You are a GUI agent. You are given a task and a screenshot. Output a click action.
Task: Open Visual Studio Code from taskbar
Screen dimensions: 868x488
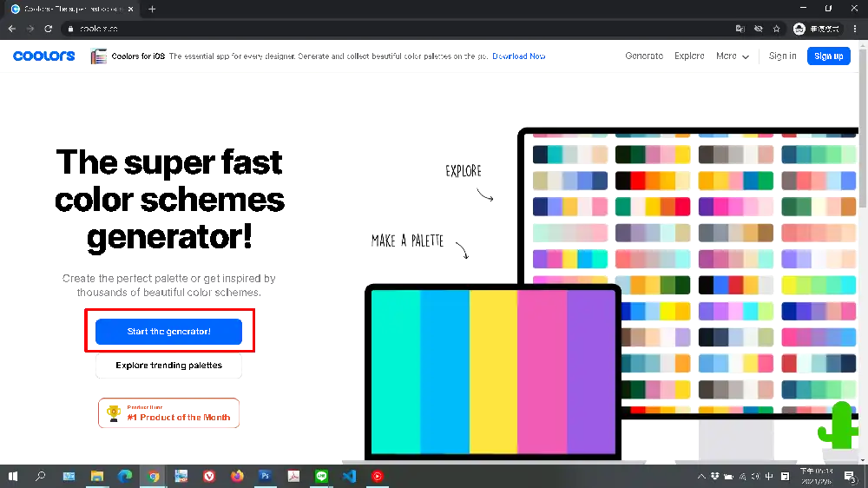click(349, 476)
